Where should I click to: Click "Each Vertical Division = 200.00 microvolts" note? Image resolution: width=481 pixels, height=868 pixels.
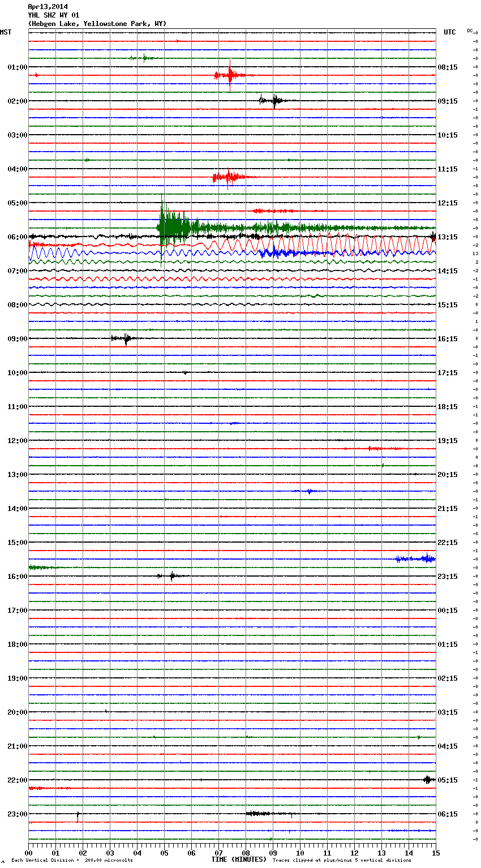(x=72, y=860)
